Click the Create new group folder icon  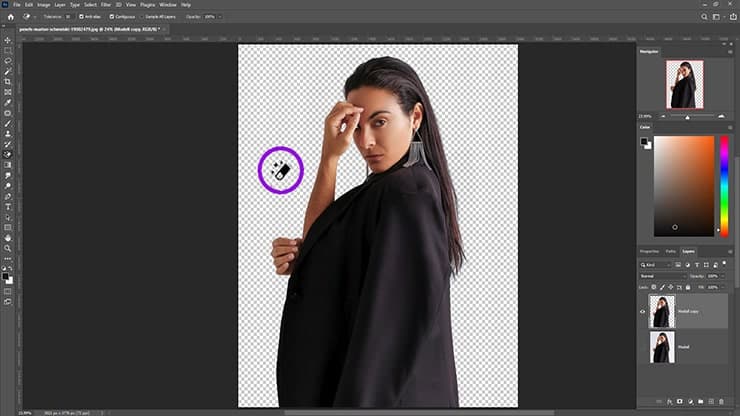pos(701,402)
